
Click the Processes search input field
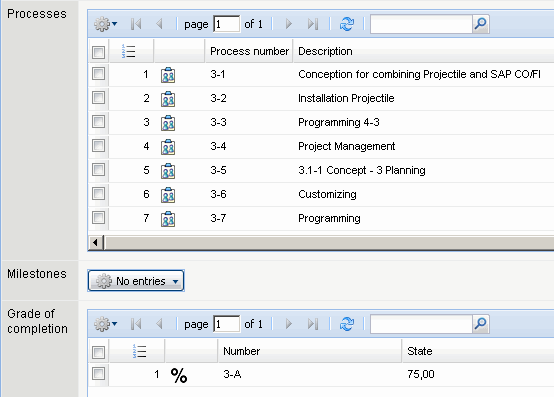click(x=421, y=24)
